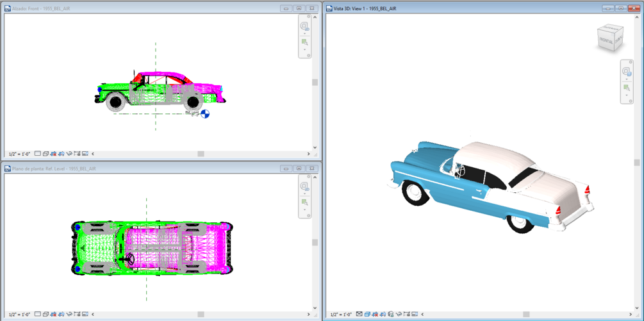
Task: Click the vertical scrollbar thumb in plan view
Action: pos(315,242)
